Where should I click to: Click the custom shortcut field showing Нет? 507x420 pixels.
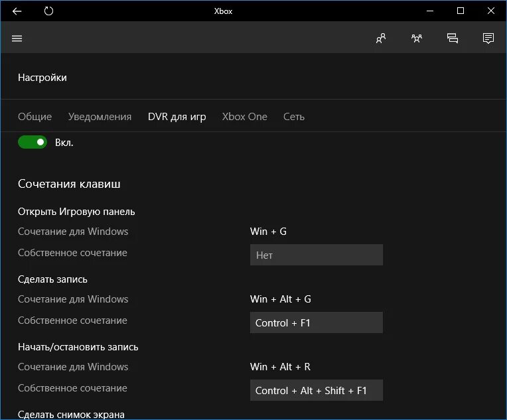[x=317, y=255]
